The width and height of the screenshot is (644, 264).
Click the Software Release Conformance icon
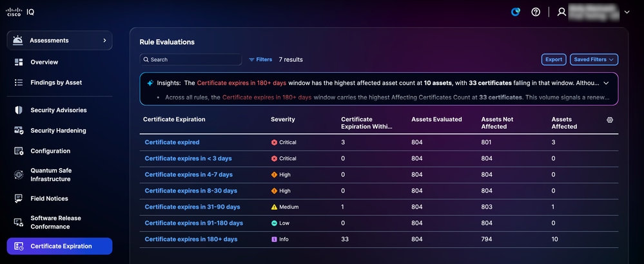point(19,222)
